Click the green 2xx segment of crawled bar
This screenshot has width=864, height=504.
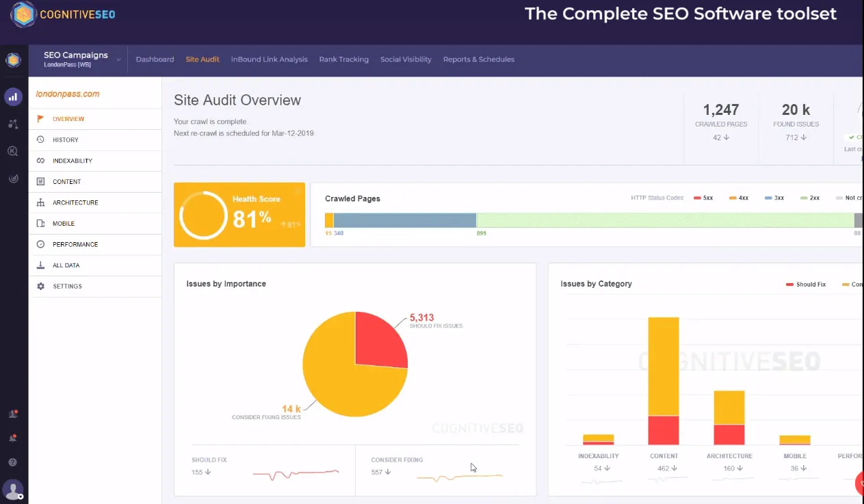click(665, 220)
